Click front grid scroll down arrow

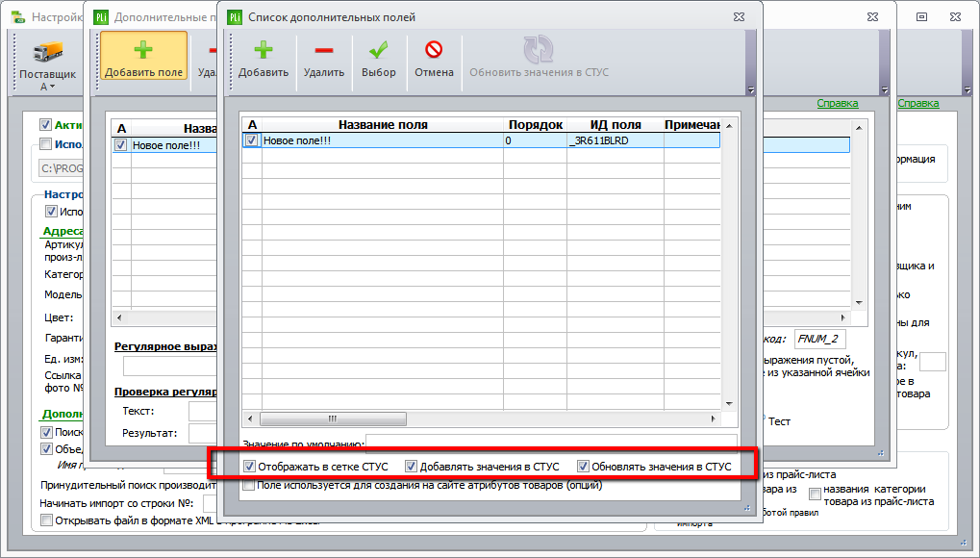(729, 403)
